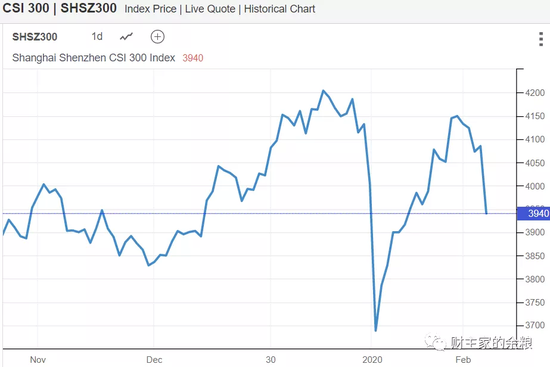This screenshot has width=550, height=367.
Task: Click the SHSZ300 ticker symbol
Action: (35, 37)
